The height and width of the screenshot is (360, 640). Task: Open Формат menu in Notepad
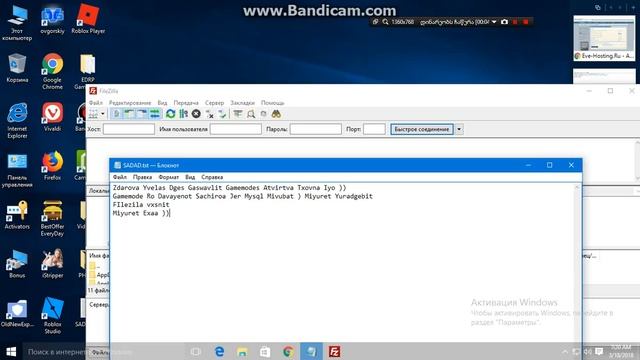click(169, 177)
